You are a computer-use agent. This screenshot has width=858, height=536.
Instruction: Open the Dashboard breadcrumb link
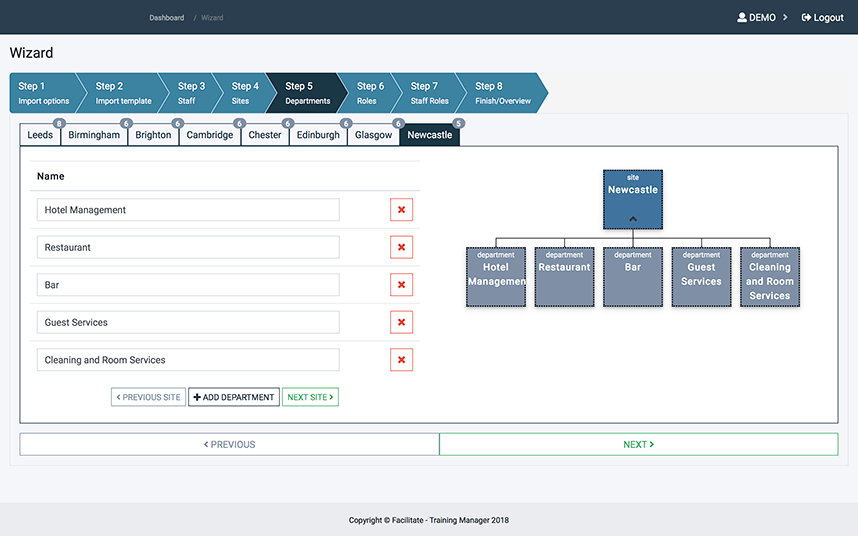(167, 18)
